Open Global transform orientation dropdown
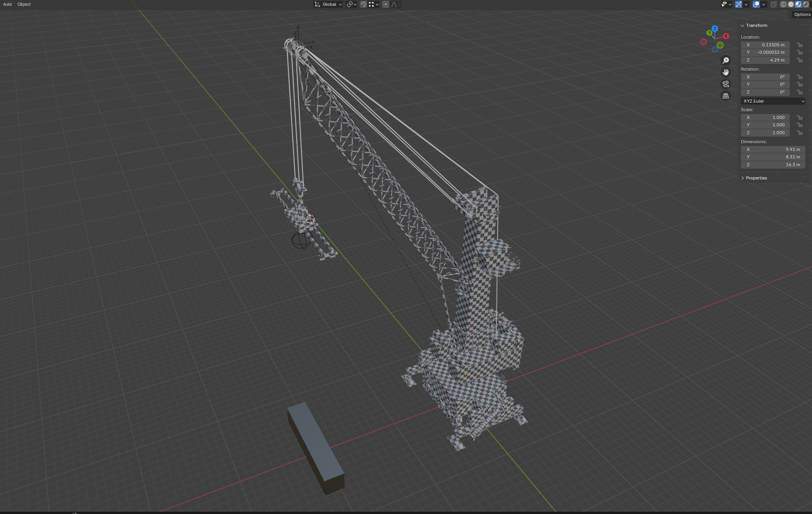Image resolution: width=812 pixels, height=514 pixels. click(328, 4)
